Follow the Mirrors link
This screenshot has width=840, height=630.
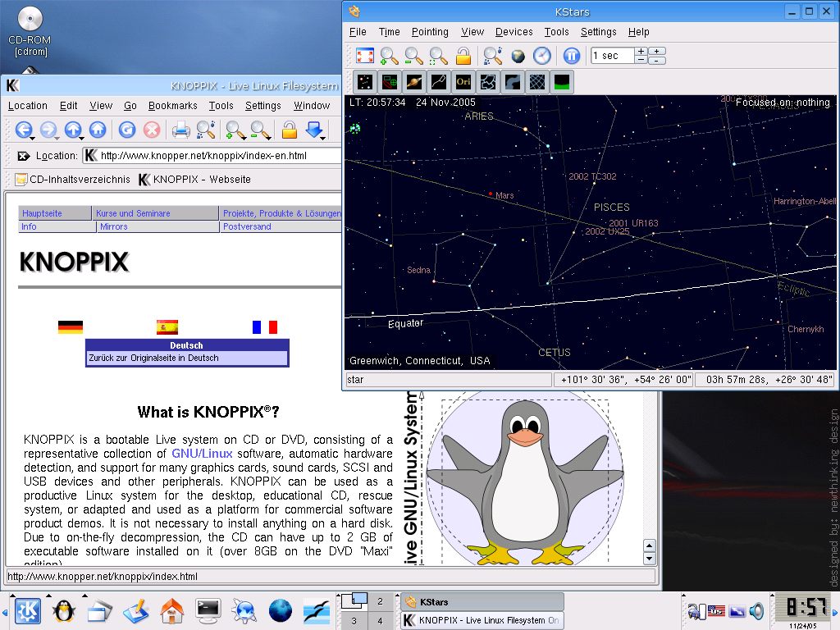pyautogui.click(x=113, y=226)
